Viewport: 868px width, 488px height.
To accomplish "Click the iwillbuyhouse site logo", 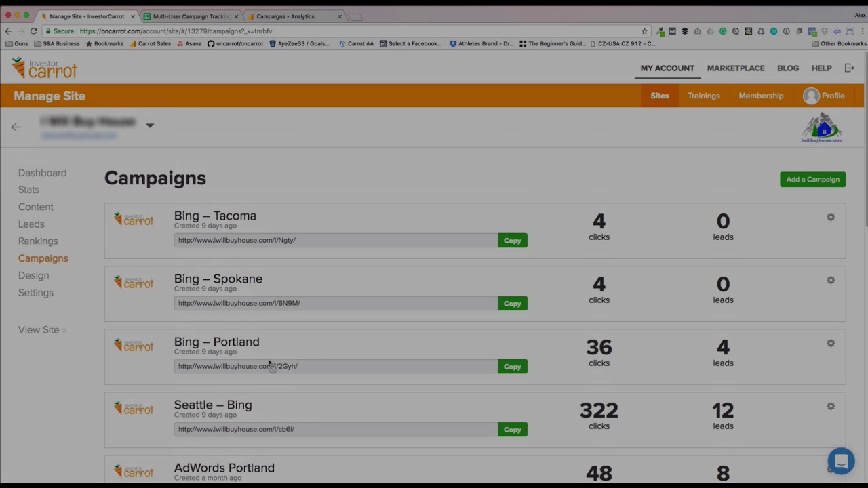I will 821,127.
